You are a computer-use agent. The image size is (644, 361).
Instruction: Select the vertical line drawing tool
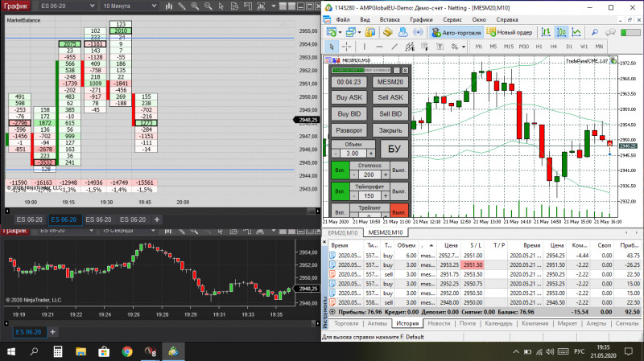click(x=365, y=47)
